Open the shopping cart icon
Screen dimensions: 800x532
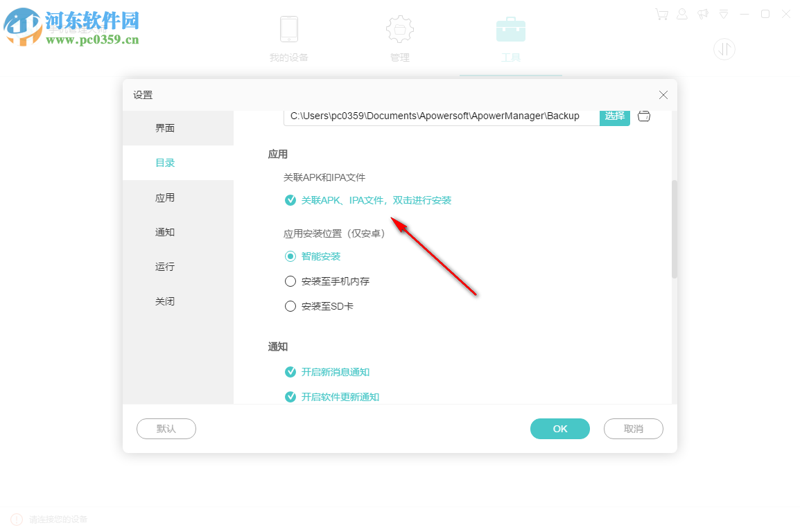tap(661, 14)
